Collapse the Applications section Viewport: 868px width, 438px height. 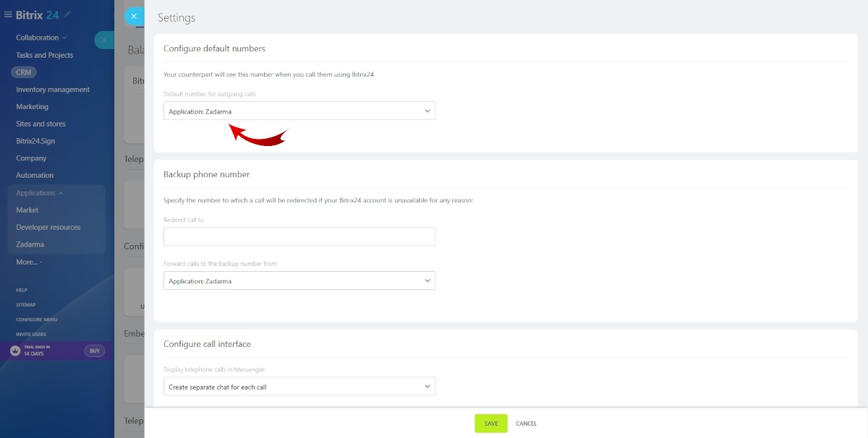click(x=40, y=193)
